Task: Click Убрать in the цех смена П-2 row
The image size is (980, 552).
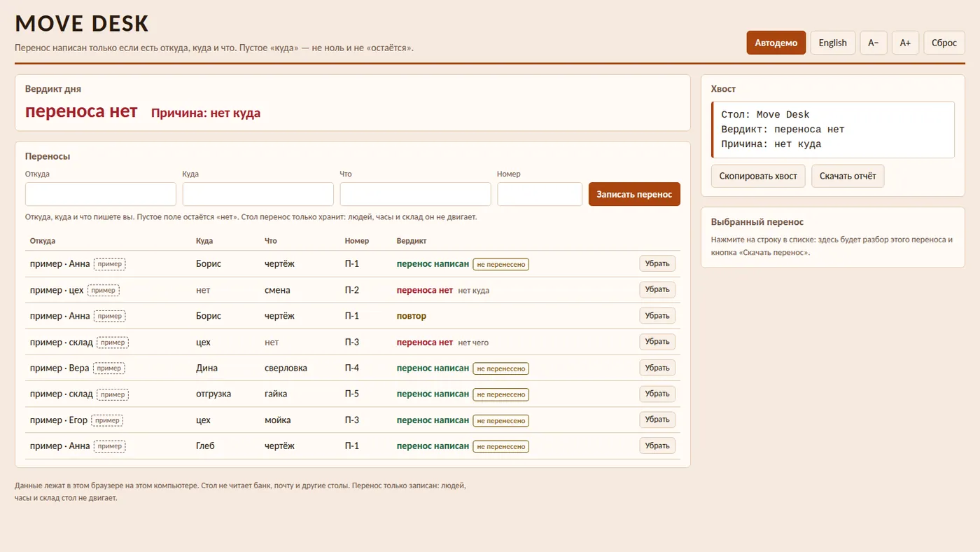Action: pos(657,289)
